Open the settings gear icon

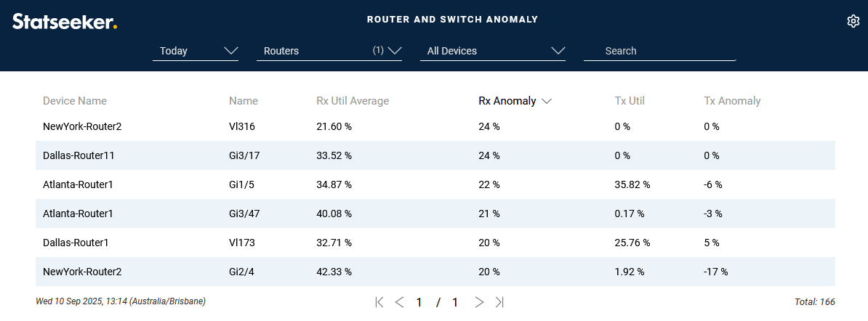853,21
